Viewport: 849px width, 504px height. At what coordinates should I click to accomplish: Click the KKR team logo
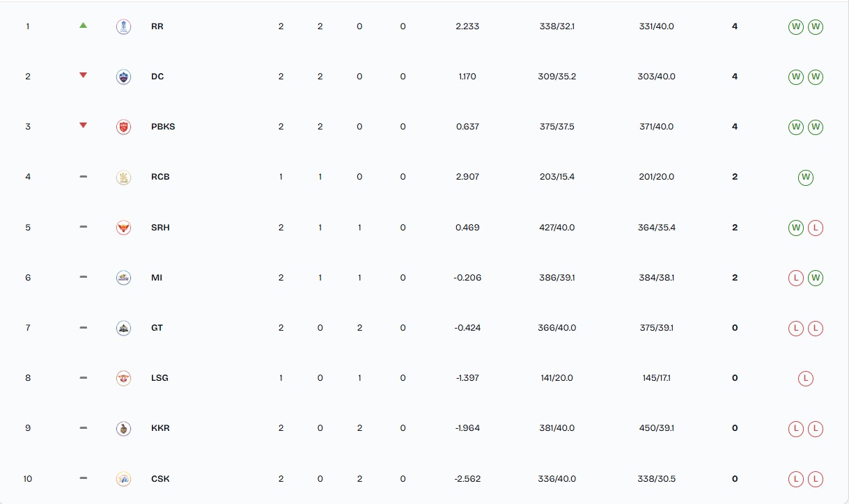[x=123, y=428]
